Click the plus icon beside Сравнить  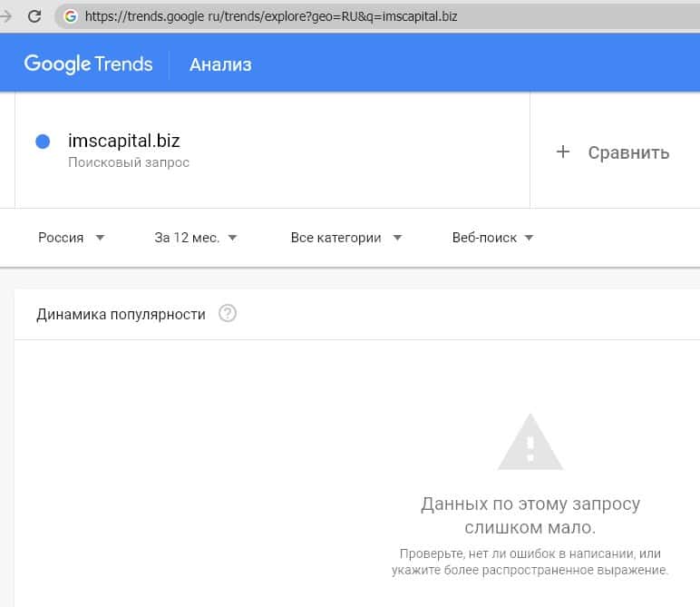563,152
